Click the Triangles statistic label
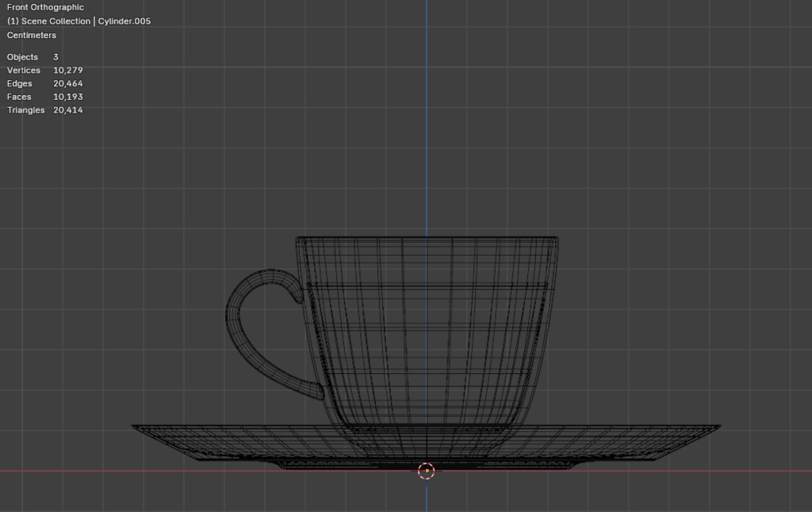 [x=25, y=109]
